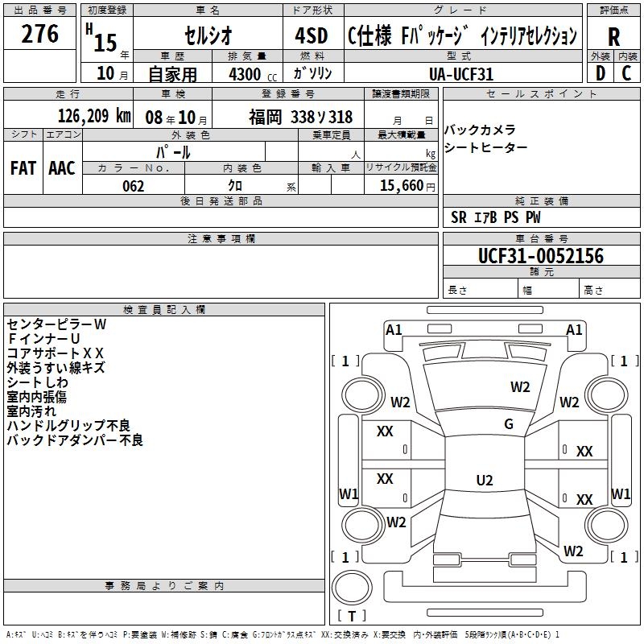
Task: Click the chassis number UCF31-0052156
Action: click(x=541, y=256)
